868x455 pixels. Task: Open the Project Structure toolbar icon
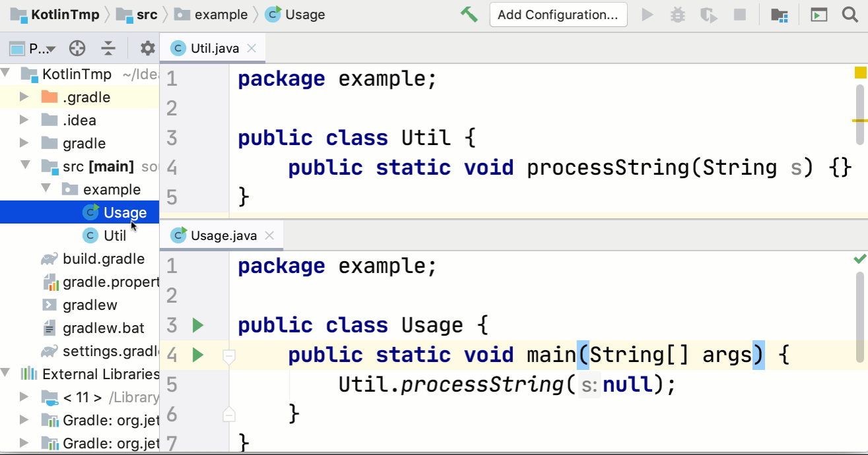779,14
